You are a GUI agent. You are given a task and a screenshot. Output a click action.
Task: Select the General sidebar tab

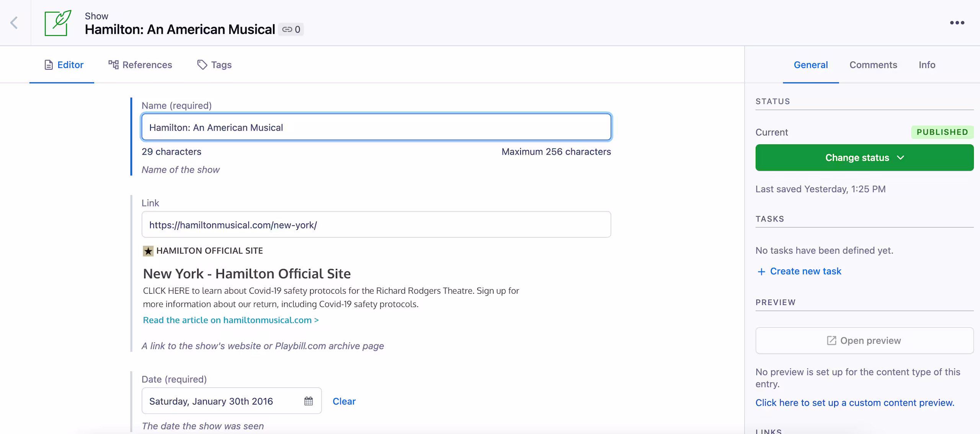pyautogui.click(x=811, y=65)
